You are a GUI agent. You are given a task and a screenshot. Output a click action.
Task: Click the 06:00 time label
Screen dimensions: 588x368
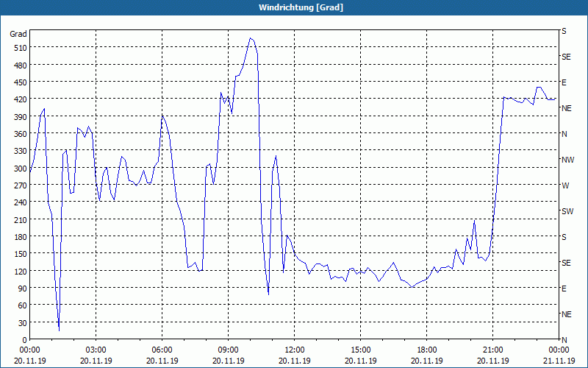coord(162,350)
